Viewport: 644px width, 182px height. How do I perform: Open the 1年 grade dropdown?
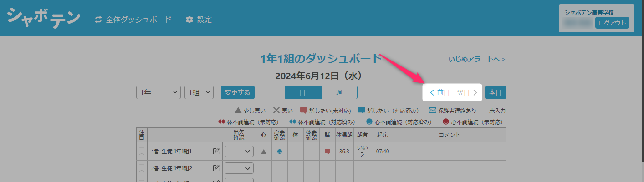coord(158,92)
